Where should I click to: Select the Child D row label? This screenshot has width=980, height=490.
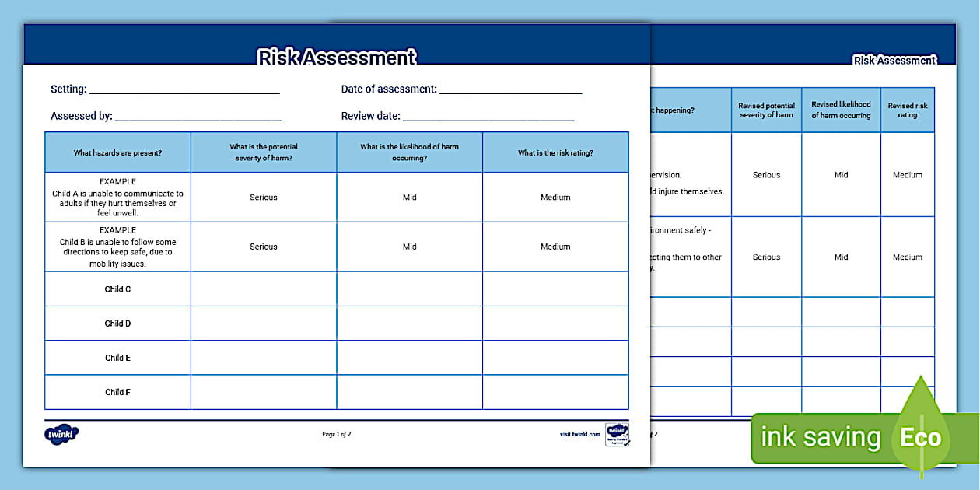[117, 323]
